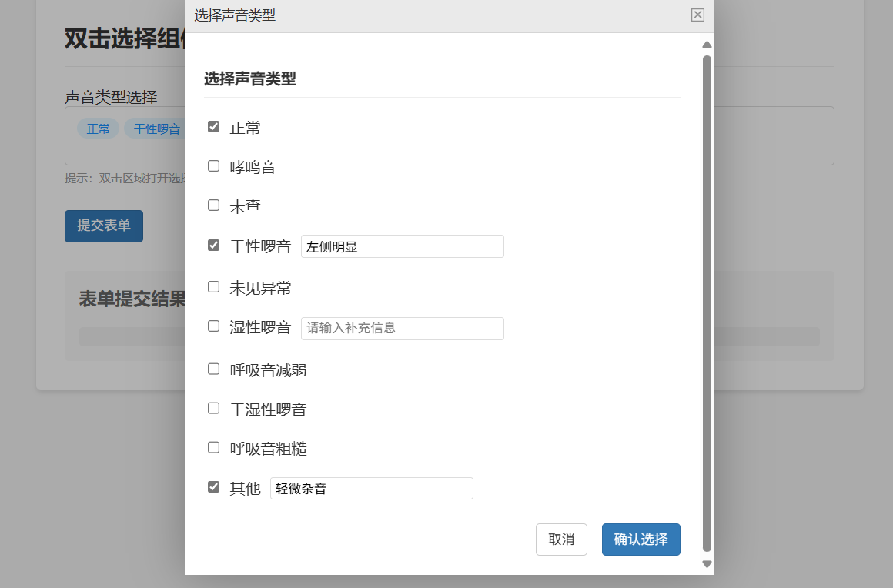Uncheck the 干性啰音 checkbox
Viewport: 893px width, 588px height.
[214, 246]
